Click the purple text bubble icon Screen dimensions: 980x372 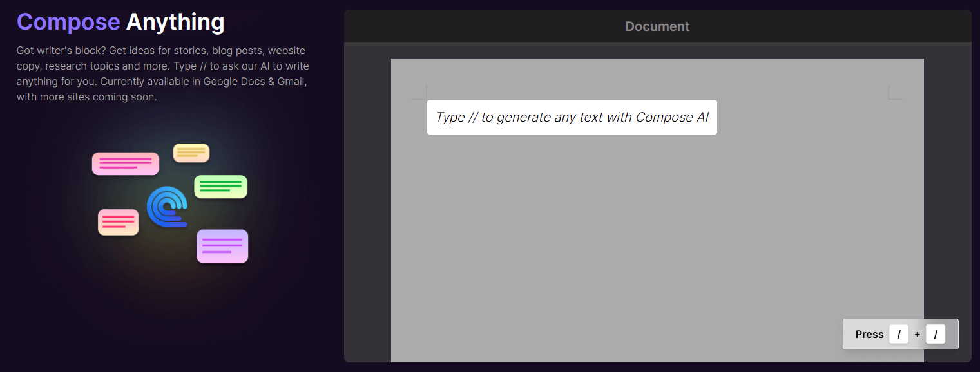click(x=222, y=246)
